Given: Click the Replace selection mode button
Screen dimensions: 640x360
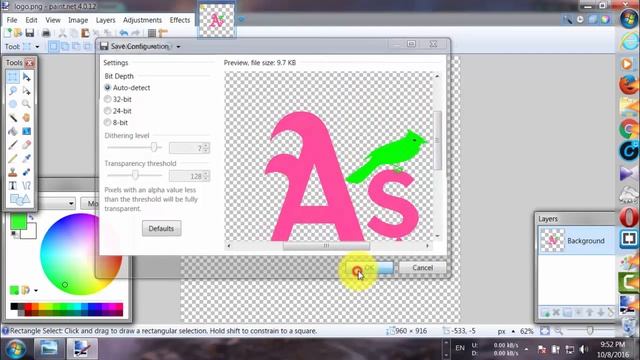Looking at the screenshot, I should pyautogui.click(x=53, y=46).
